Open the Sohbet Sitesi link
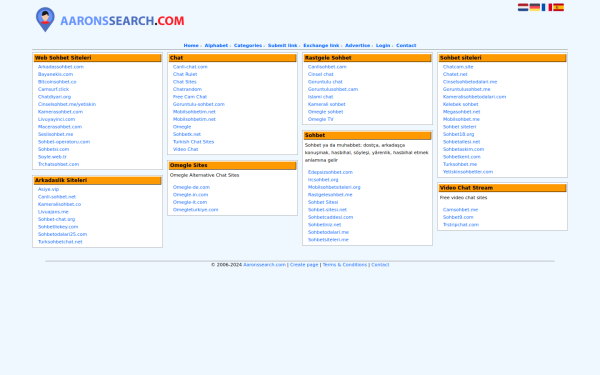The width and height of the screenshot is (600, 375). (323, 202)
